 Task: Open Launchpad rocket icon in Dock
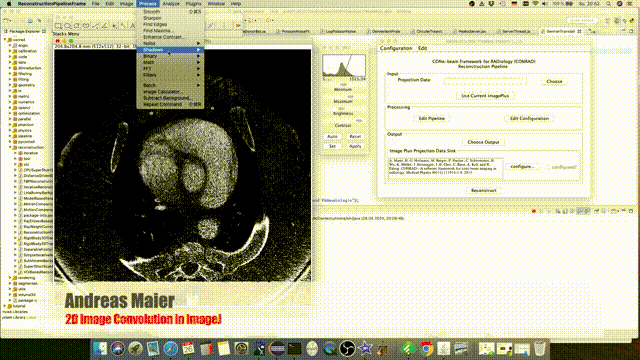[136, 349]
